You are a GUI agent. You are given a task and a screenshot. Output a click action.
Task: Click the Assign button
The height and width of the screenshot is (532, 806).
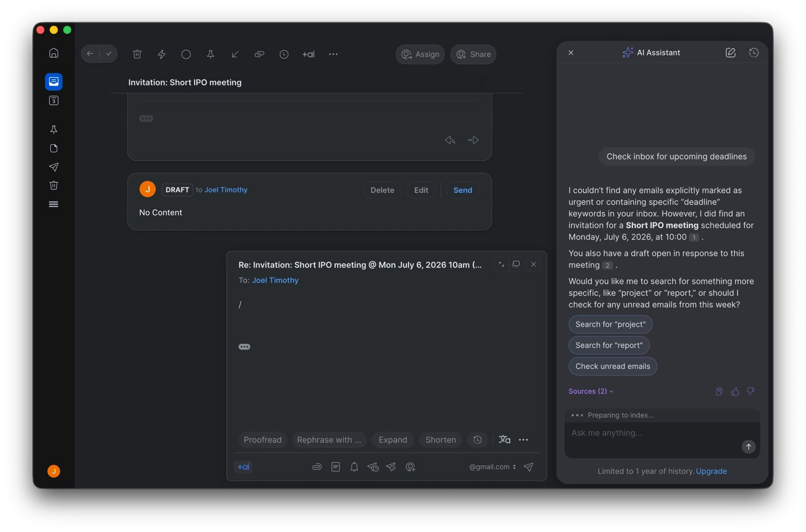(420, 54)
